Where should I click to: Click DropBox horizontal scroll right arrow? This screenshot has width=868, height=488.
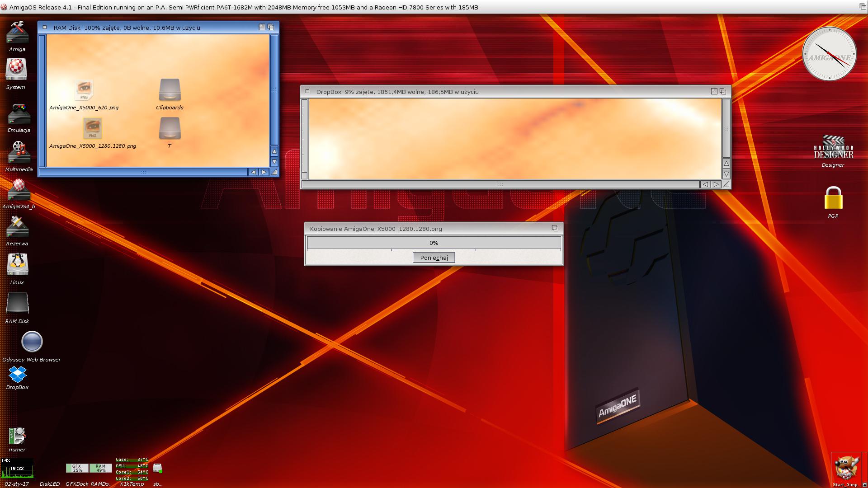(716, 184)
